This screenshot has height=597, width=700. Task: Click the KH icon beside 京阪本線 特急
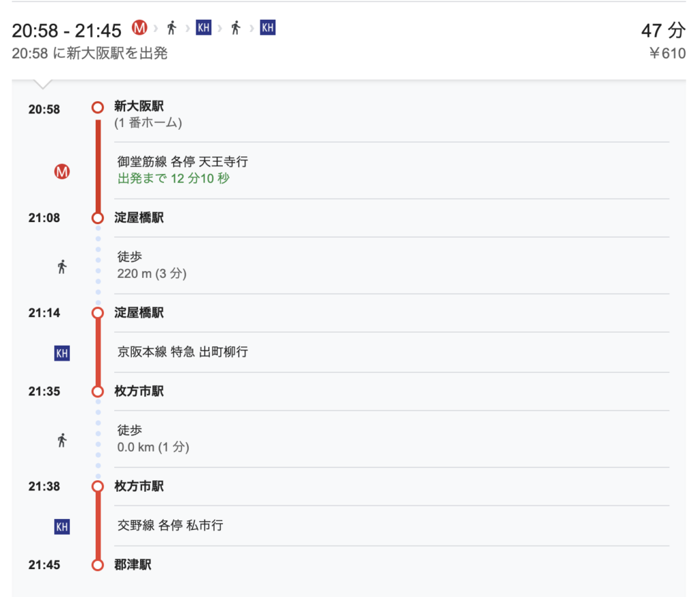pos(62,353)
